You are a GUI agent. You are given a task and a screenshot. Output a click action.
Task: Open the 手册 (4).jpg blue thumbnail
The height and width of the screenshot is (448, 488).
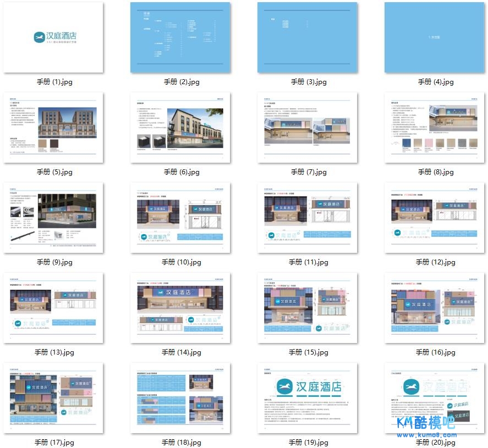click(435, 37)
